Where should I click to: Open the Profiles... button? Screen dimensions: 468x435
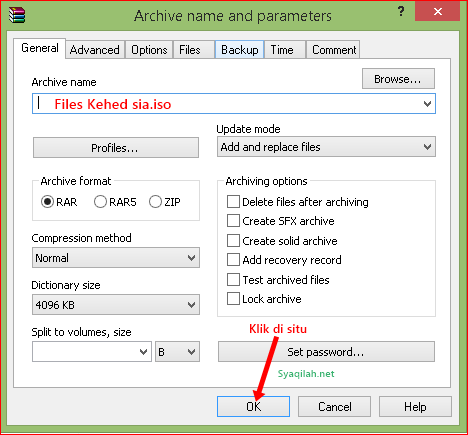point(116,148)
